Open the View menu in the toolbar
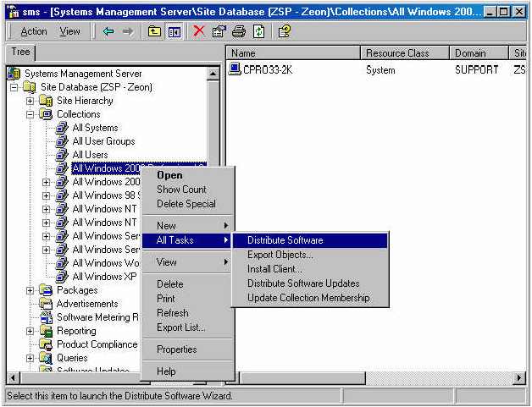The height and width of the screenshot is (407, 532). (70, 31)
